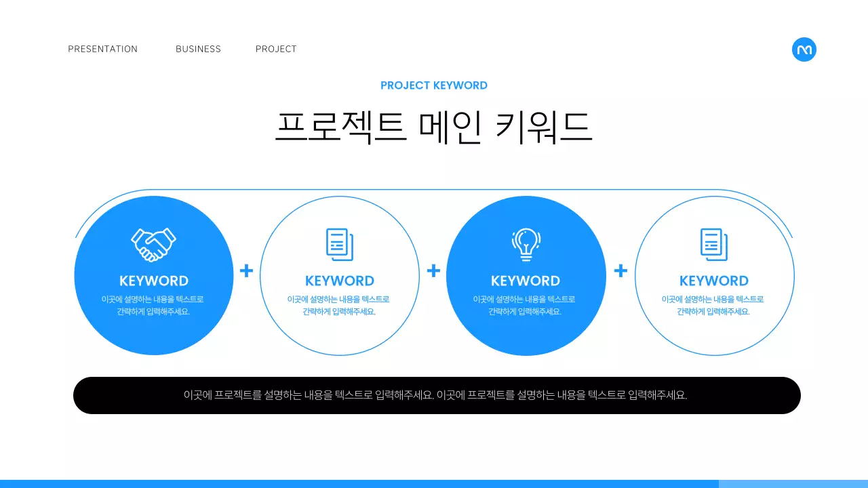Open the BUSINESS menu item
Screen dimensions: 868x488
[198, 49]
